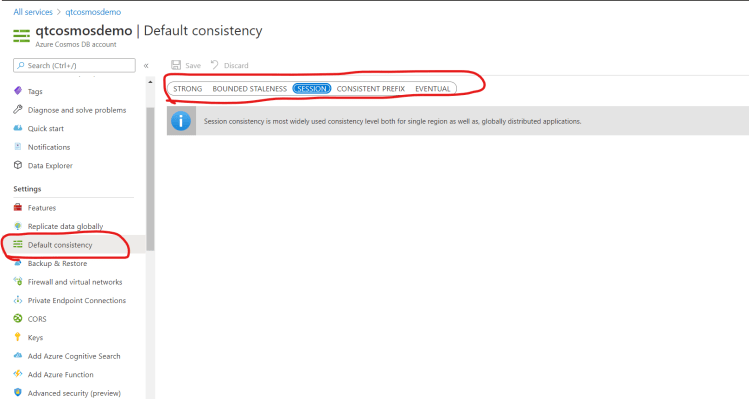Click the Tags icon in sidebar
749x399 pixels.
point(18,91)
